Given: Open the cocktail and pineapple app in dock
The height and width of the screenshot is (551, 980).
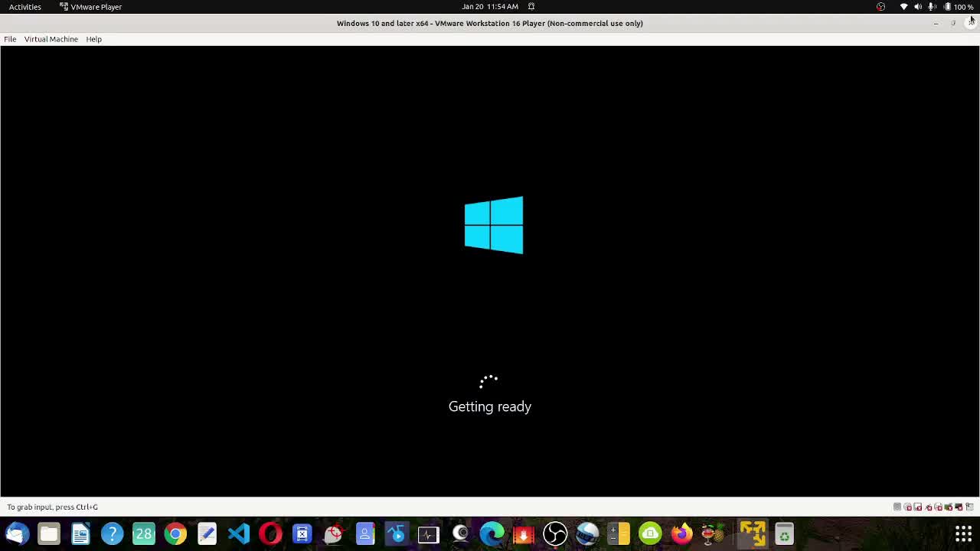Looking at the screenshot, I should [x=713, y=533].
